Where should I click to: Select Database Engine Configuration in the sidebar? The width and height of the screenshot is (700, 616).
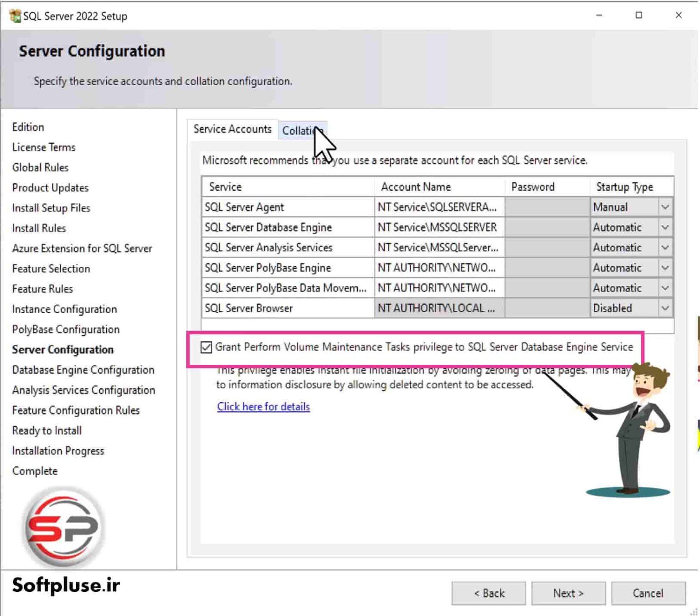[83, 370]
